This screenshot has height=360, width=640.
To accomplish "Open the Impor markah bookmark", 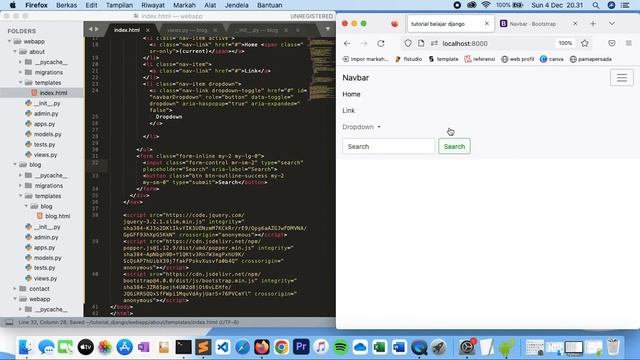I will 366,59.
